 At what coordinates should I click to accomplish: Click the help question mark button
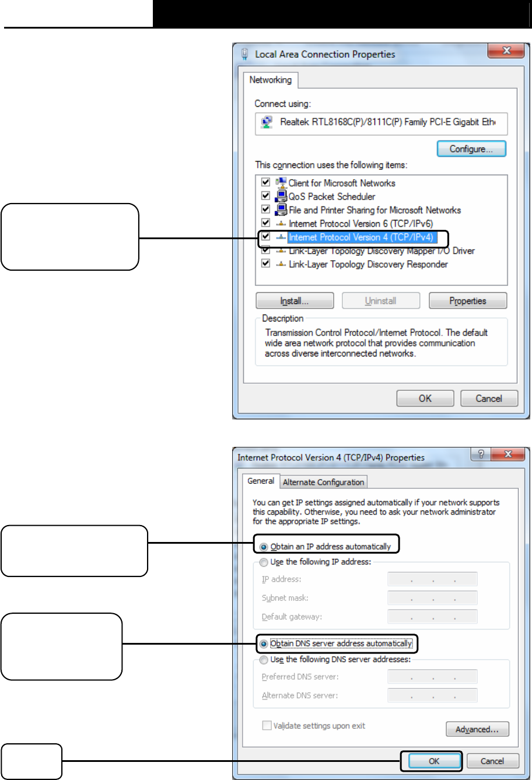481,454
